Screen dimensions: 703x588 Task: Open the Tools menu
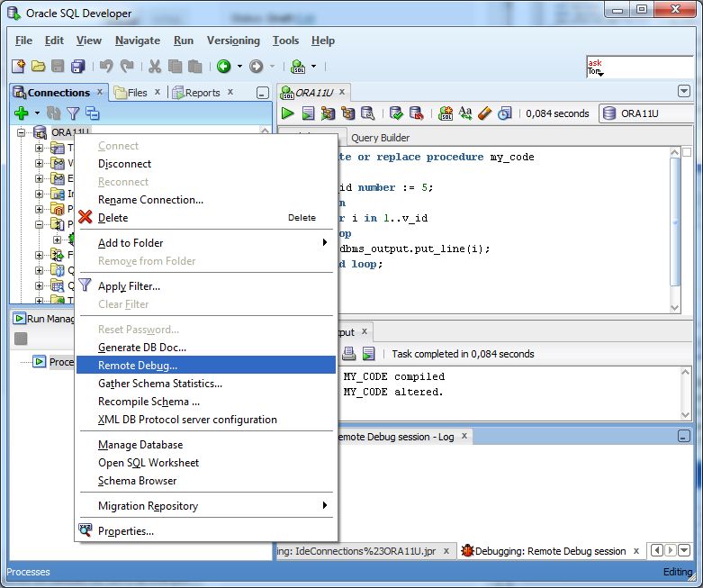pyautogui.click(x=285, y=41)
